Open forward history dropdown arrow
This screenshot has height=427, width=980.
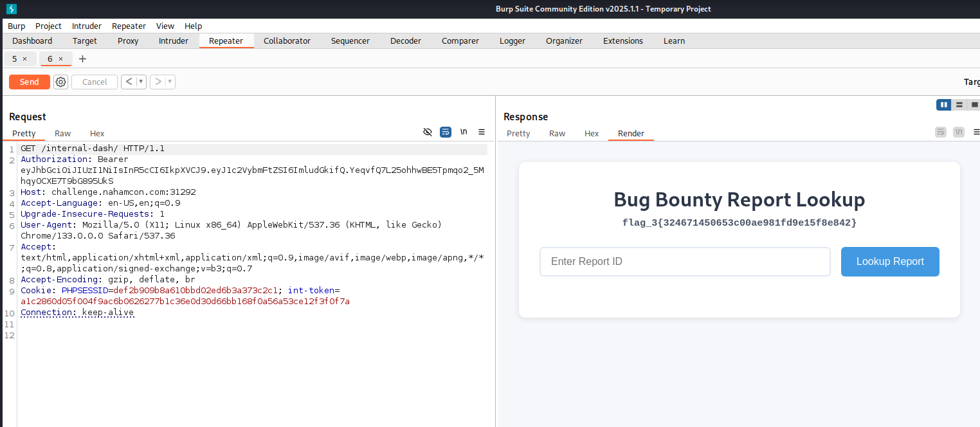click(x=170, y=82)
